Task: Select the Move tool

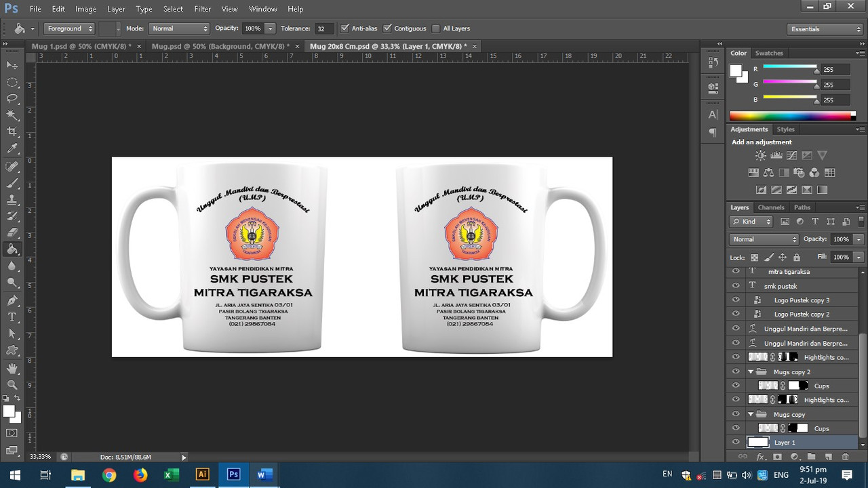Action: [x=12, y=65]
